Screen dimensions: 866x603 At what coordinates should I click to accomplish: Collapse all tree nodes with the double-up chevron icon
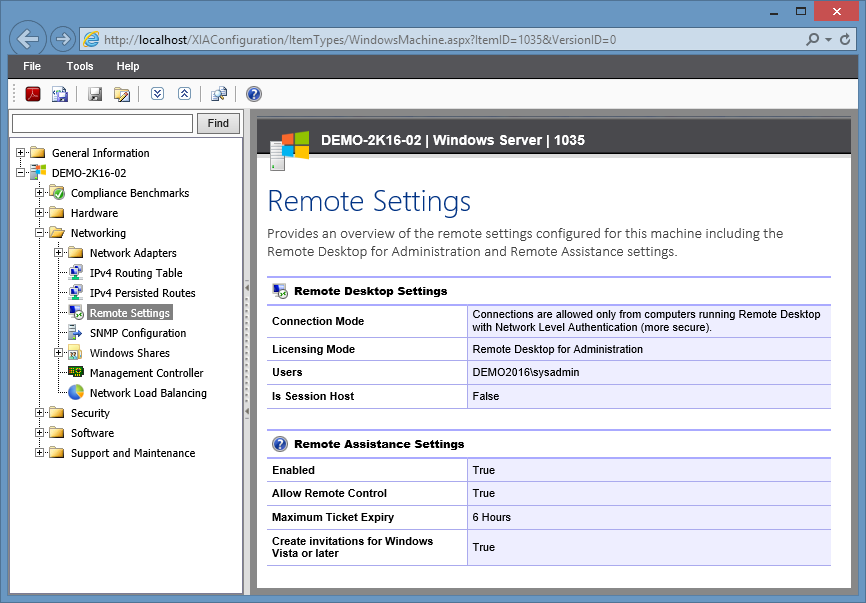tap(184, 93)
